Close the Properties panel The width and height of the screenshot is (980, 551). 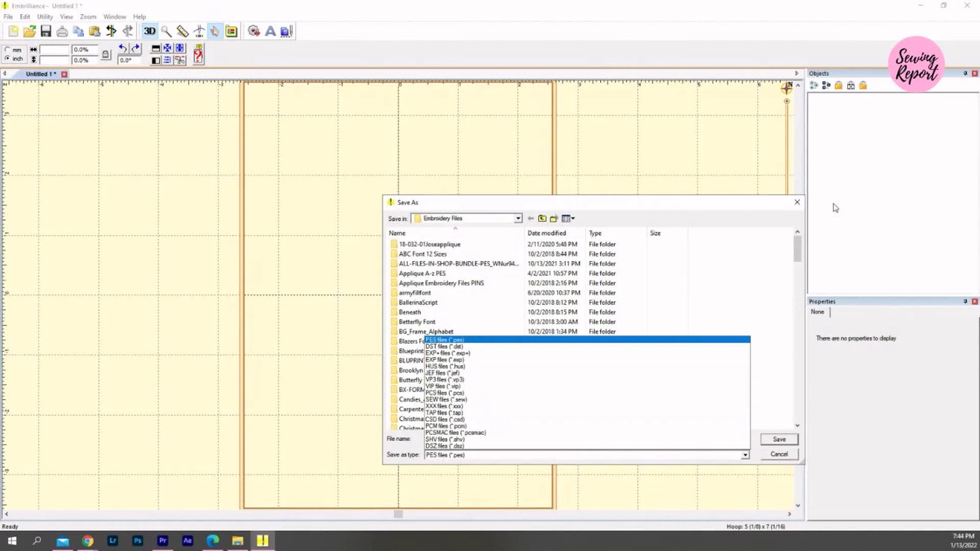(x=974, y=301)
